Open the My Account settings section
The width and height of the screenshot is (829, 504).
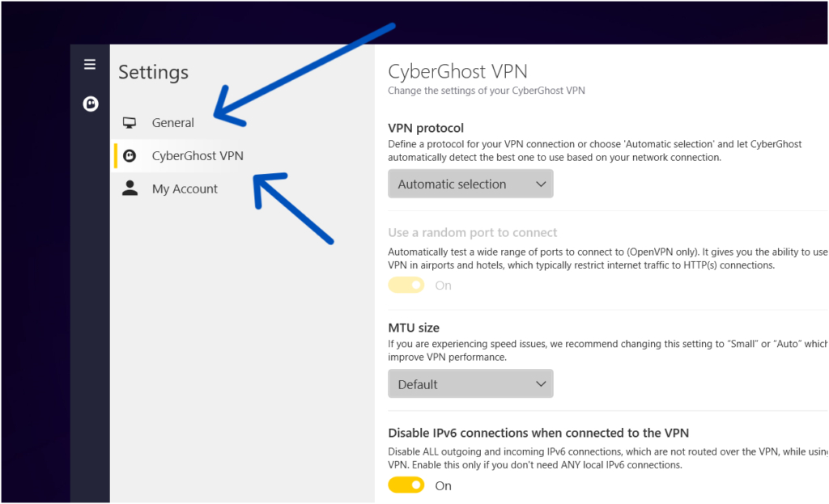point(184,188)
